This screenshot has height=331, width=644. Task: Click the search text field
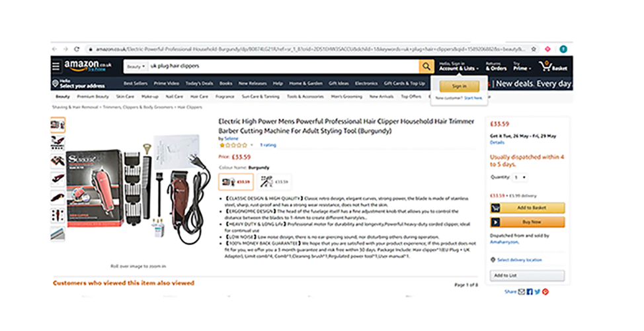pos(284,66)
